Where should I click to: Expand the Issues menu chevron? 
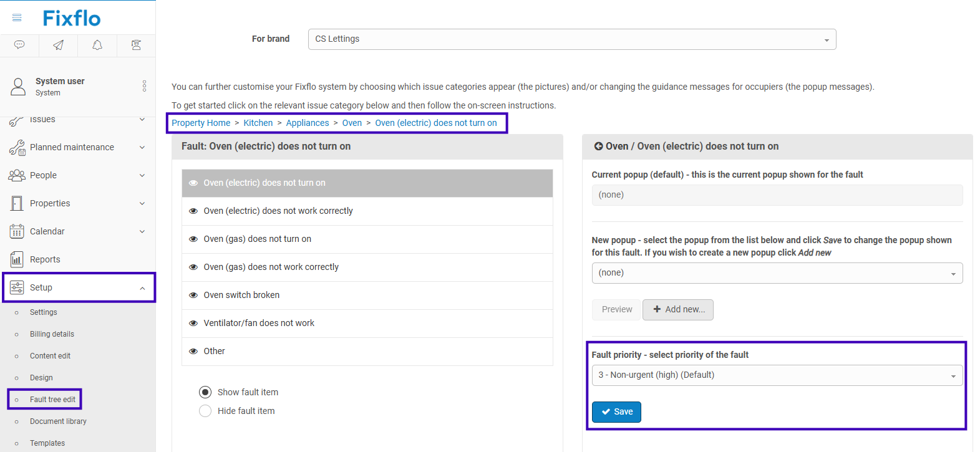click(x=142, y=120)
